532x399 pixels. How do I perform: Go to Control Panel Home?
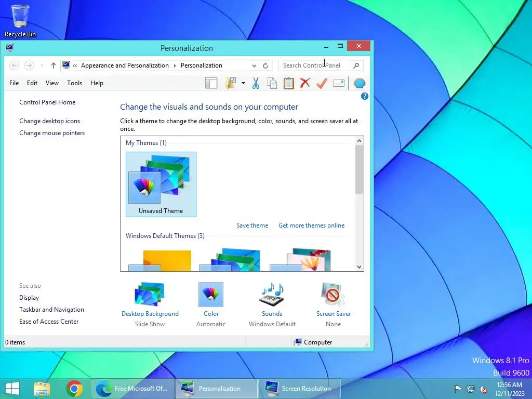click(x=47, y=102)
